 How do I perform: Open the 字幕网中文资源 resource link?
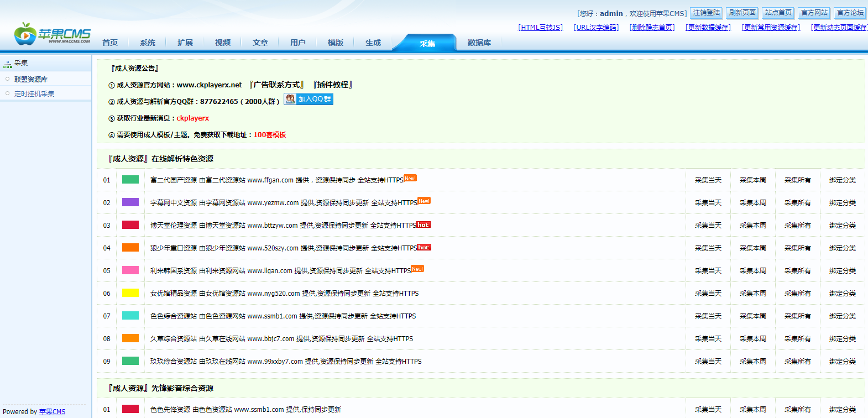[x=284, y=202]
